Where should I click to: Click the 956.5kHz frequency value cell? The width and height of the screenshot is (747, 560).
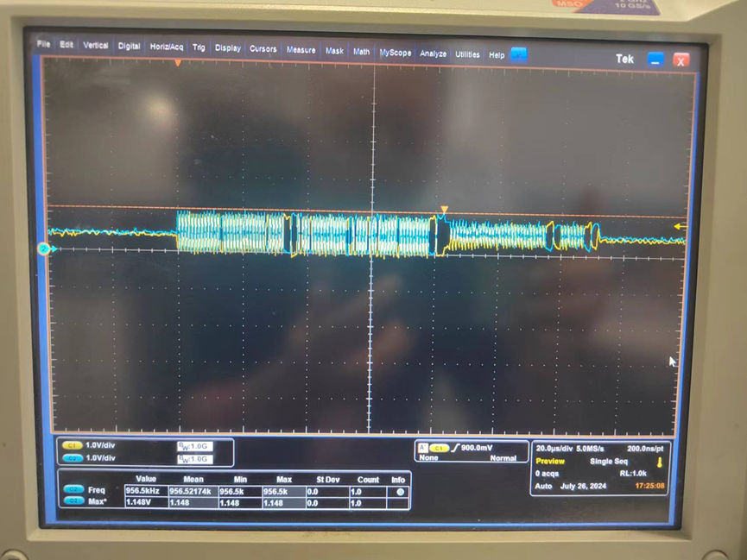[146, 490]
